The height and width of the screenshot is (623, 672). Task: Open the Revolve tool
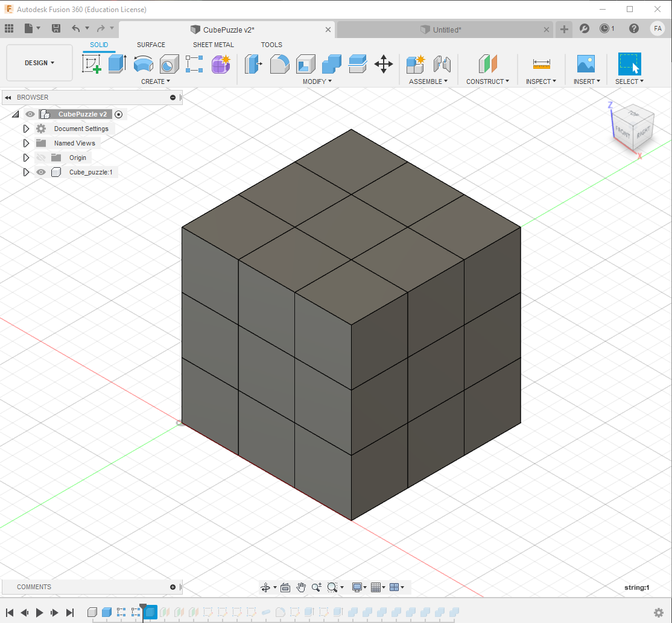coord(144,63)
